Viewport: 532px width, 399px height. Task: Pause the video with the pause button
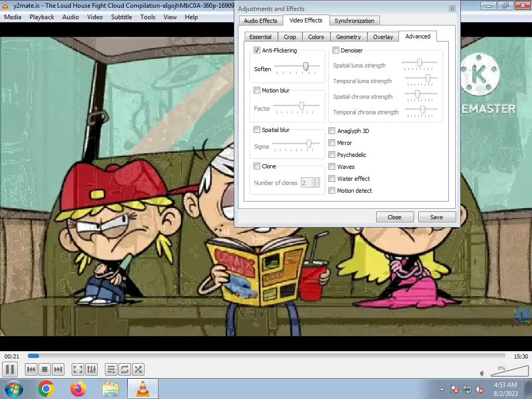[10, 369]
